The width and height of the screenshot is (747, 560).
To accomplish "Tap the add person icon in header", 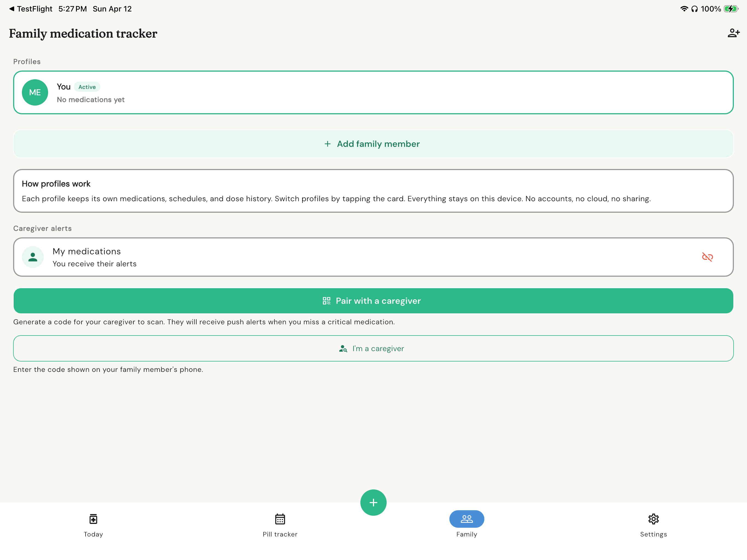I will pos(733,33).
